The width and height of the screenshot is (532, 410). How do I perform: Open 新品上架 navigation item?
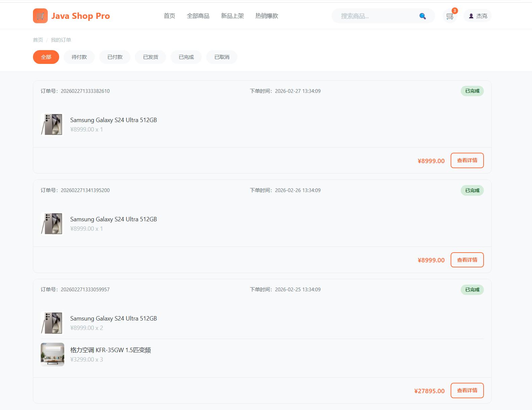click(x=232, y=16)
